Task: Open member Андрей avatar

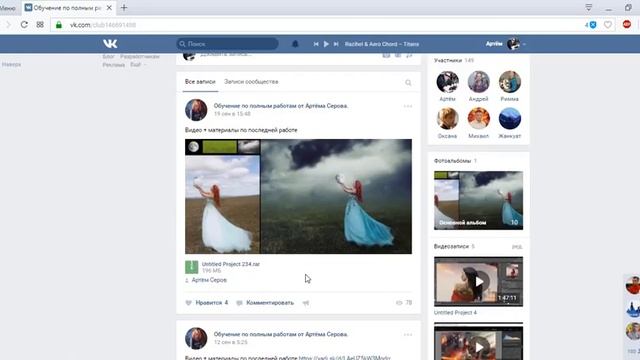Action: [x=478, y=82]
